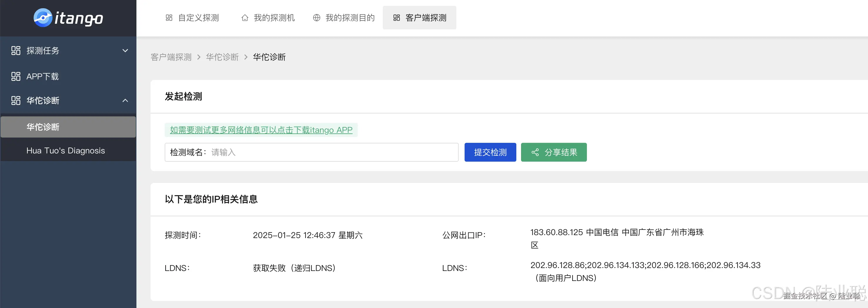Click the 分享结果 green button

tap(553, 153)
